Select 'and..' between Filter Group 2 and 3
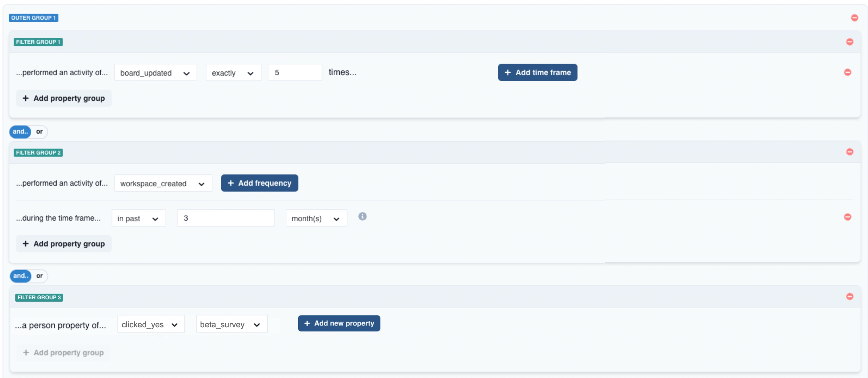Screen dimensions: 868x378 [x=20, y=276]
